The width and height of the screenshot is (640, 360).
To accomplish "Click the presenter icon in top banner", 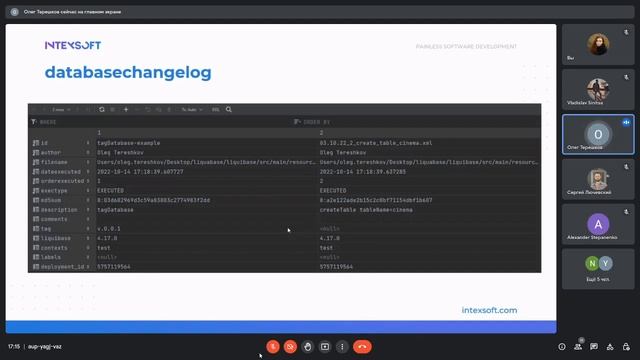I will point(14,12).
